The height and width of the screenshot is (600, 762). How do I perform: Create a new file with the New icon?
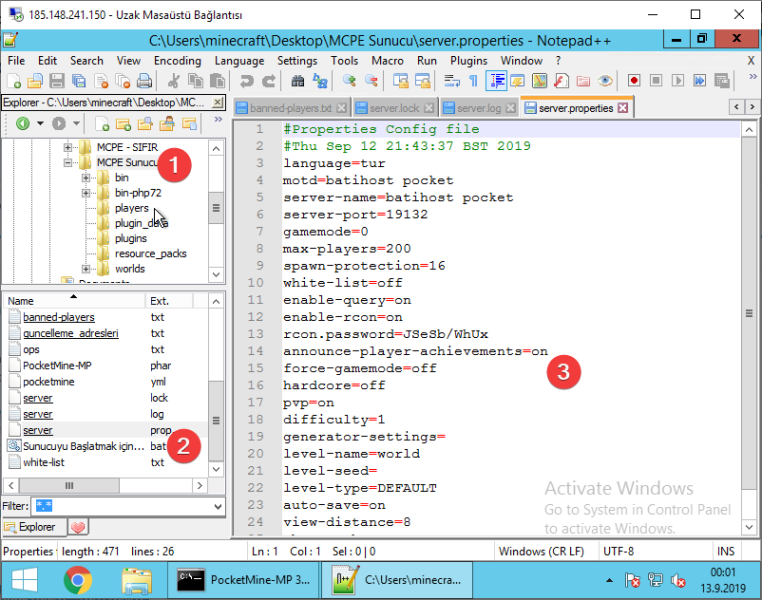14,81
